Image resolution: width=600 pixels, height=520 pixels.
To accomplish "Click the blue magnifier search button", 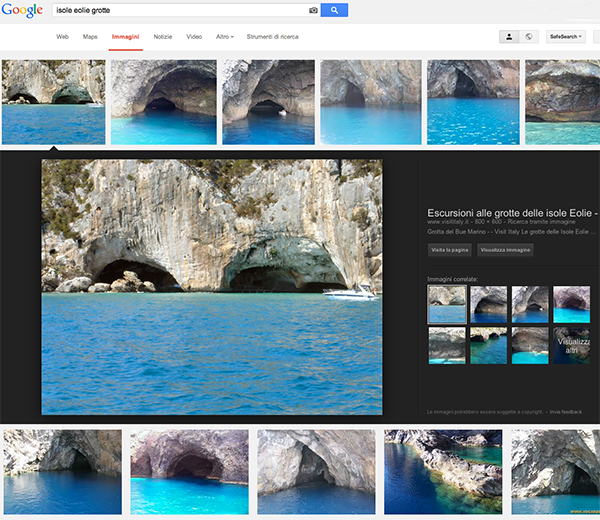I will tap(334, 10).
